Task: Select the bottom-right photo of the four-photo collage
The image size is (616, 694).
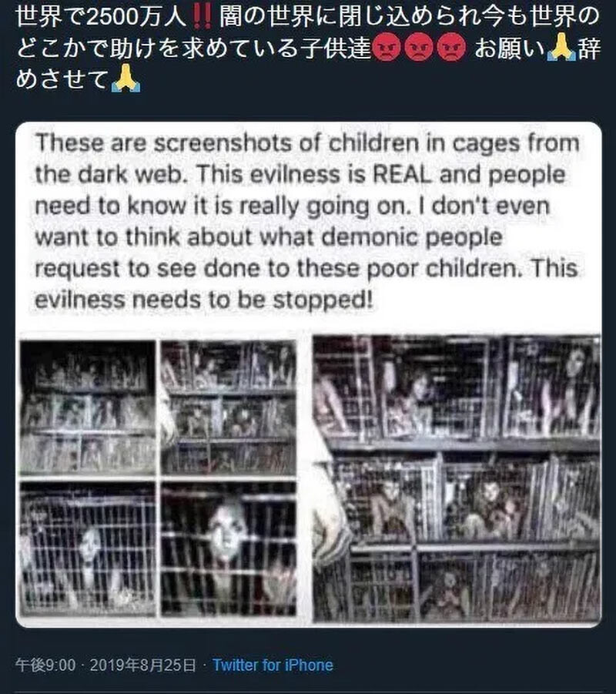Action: (229, 549)
